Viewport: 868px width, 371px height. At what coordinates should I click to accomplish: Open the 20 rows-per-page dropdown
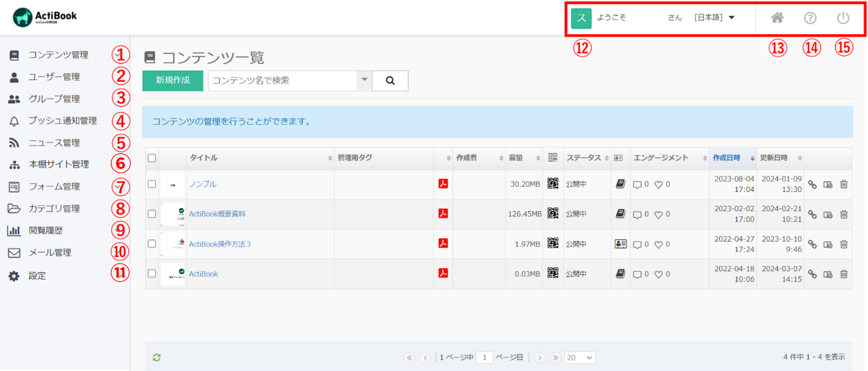(x=580, y=357)
